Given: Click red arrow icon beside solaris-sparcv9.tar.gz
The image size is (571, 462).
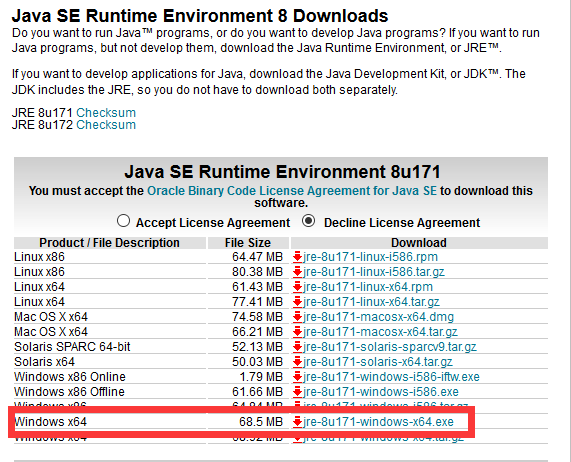Looking at the screenshot, I should [298, 347].
